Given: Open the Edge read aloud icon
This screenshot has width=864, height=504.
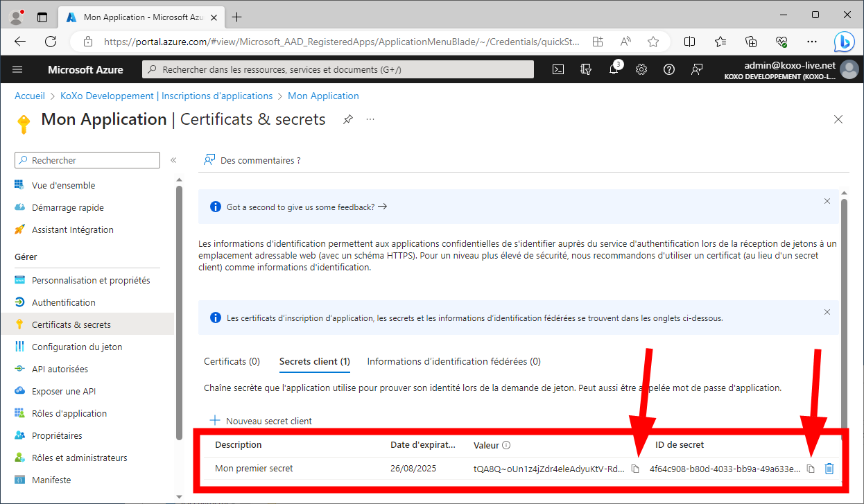Looking at the screenshot, I should [x=625, y=42].
